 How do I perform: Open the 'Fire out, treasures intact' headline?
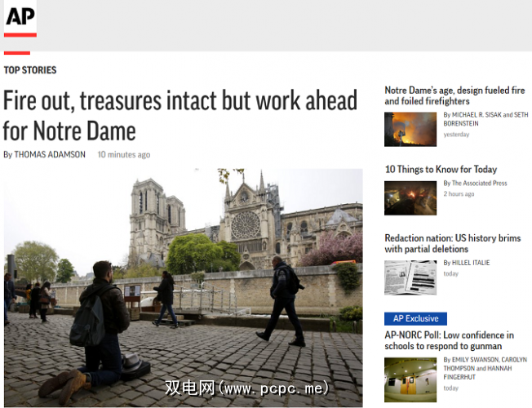180,115
